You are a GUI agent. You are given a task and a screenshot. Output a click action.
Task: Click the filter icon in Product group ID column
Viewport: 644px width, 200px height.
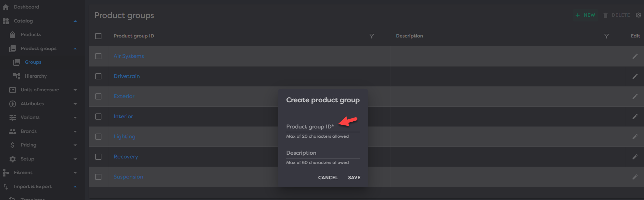[x=371, y=36]
